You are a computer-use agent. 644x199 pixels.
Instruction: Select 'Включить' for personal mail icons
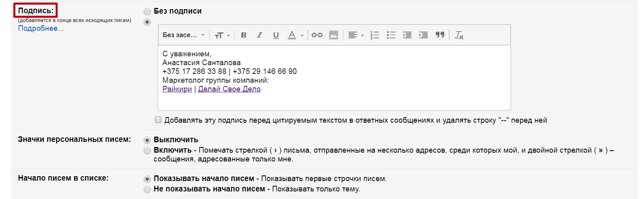point(147,151)
